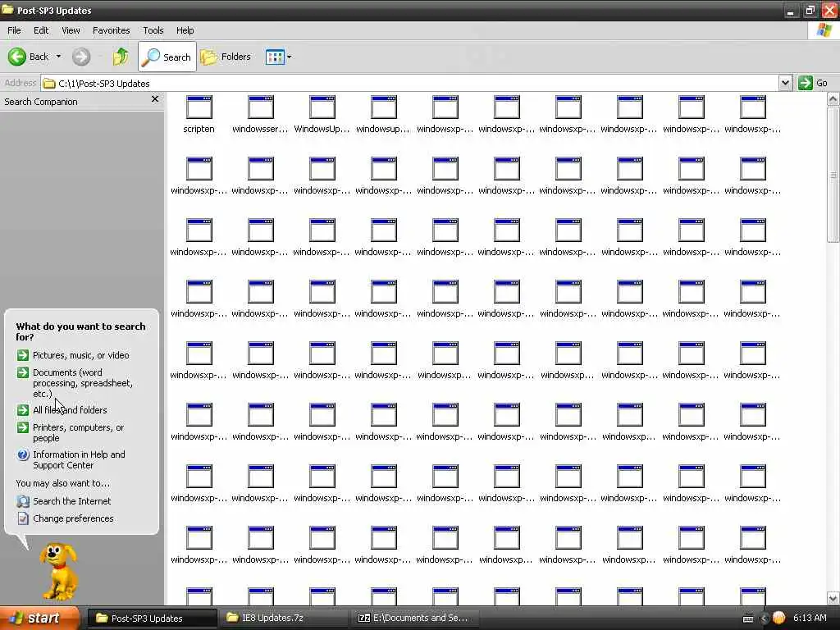Image resolution: width=840 pixels, height=630 pixels.
Task: Open Information in Help and Support Center
Action: 71,459
